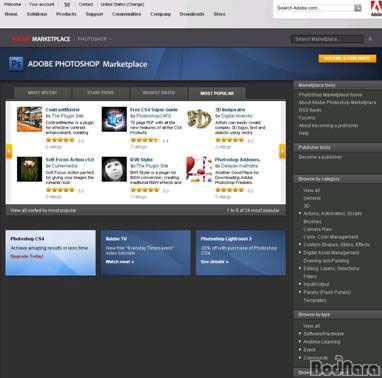Expand the Actions, Automation, Scripts category

coord(300,213)
